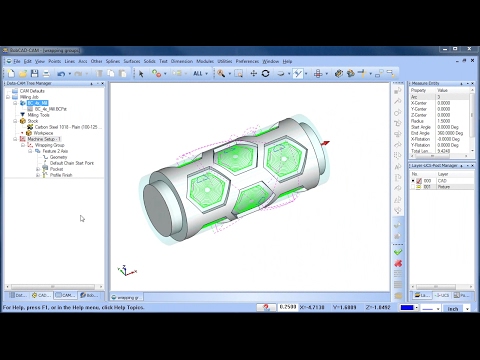The width and height of the screenshot is (480, 360).
Task: Click the CAD layer red pencil icon
Action: 419,181
